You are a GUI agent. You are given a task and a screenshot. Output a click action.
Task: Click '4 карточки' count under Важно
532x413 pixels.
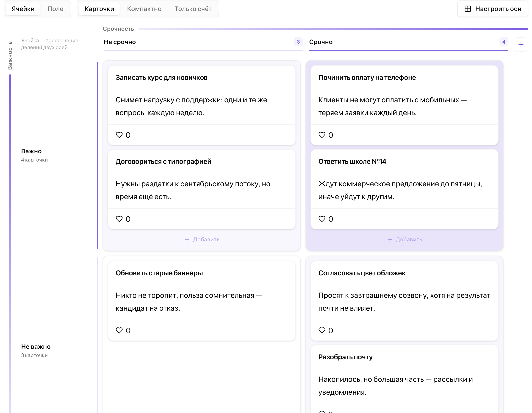tap(34, 160)
